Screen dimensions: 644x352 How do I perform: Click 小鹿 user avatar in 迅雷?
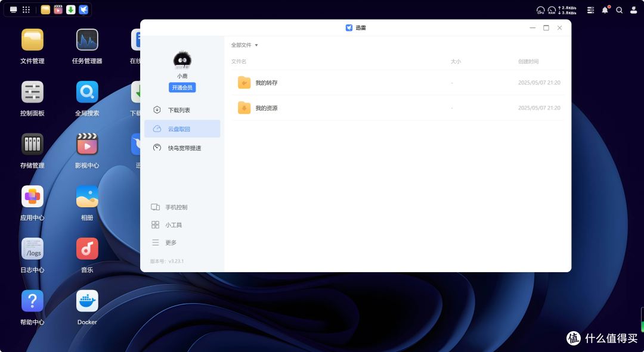coord(182,60)
